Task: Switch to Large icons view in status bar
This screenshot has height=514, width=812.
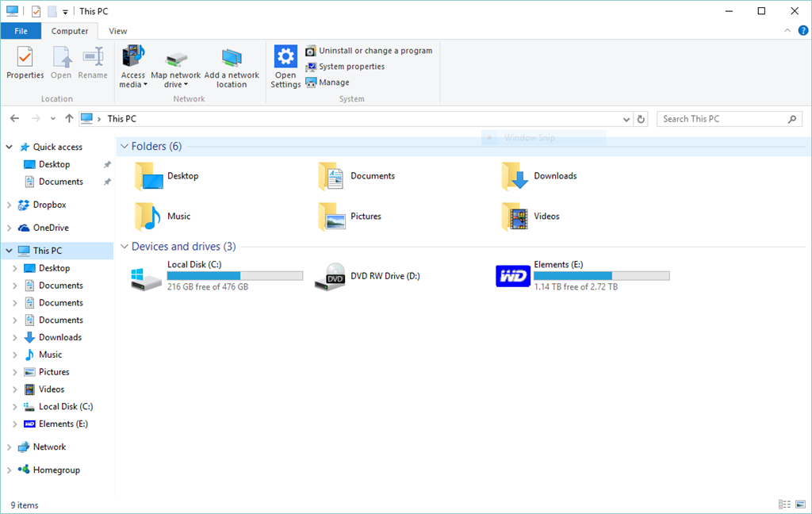Action: 801,504
